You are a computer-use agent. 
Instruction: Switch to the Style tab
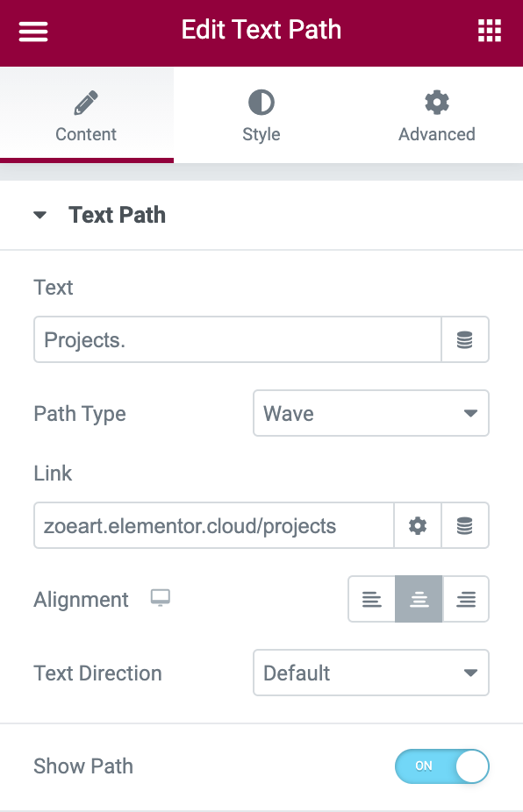coord(261,115)
